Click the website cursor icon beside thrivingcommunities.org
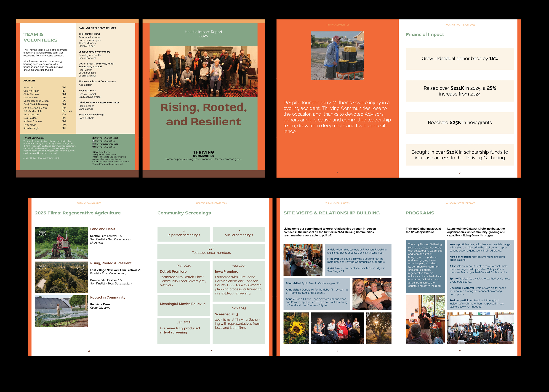Viewport: 549px width, 392px height. 93,138
